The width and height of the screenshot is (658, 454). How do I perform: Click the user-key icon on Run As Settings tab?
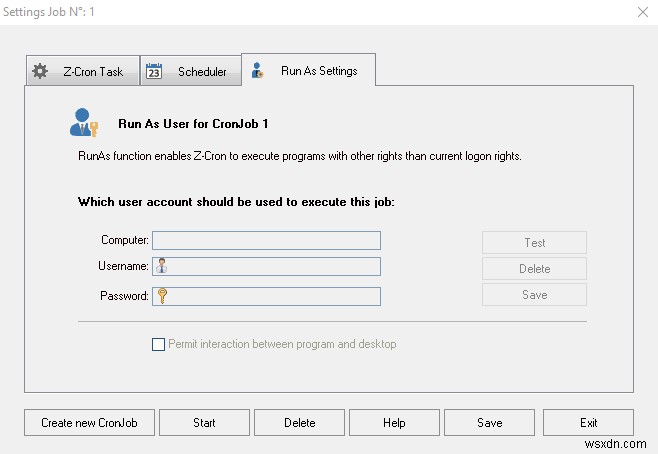(x=258, y=71)
